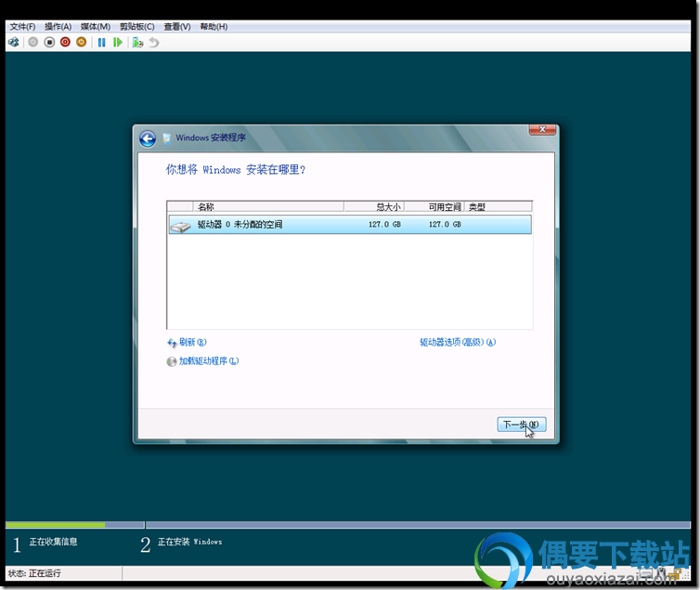Click the 类型 column header
Screen dimensions: 700x590
499,206
